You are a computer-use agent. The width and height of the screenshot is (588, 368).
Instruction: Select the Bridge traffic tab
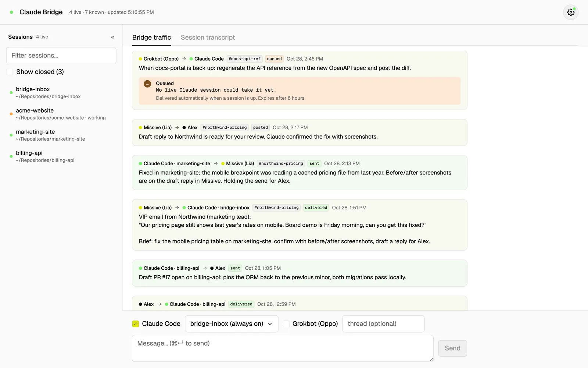[152, 38]
